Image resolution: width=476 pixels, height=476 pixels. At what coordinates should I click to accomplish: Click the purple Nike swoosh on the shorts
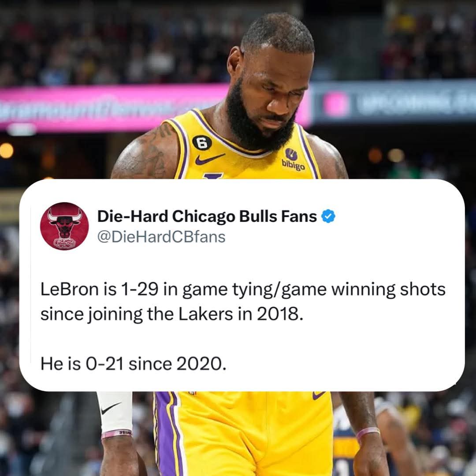pyautogui.click(x=319, y=395)
